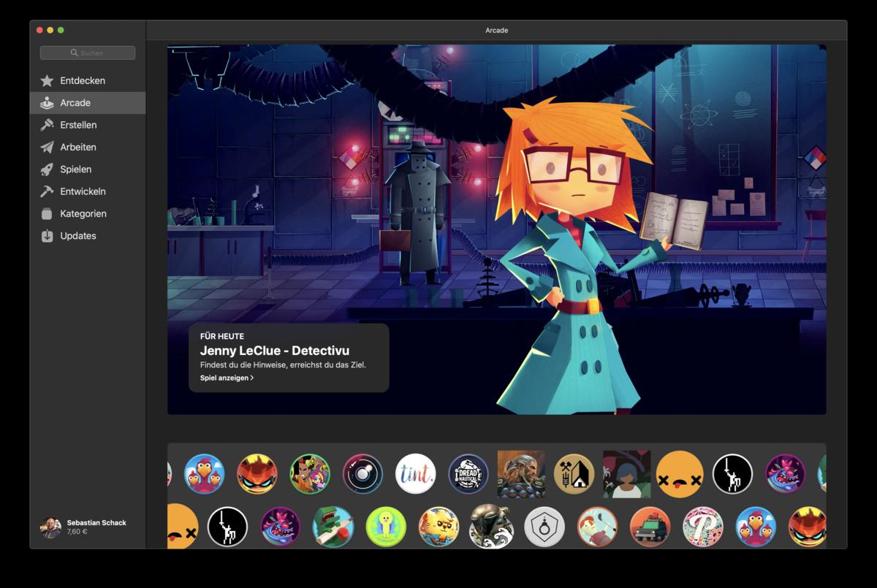Open Entdecken via its star icon

[47, 81]
